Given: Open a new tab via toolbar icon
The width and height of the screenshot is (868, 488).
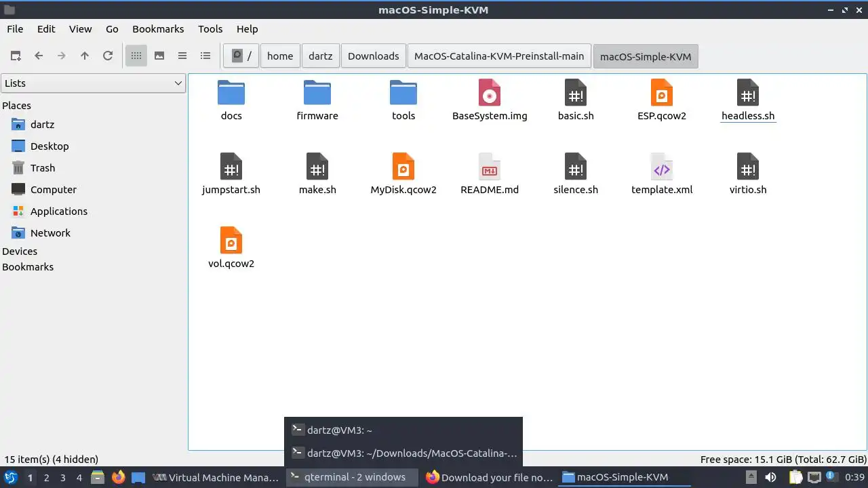Looking at the screenshot, I should pyautogui.click(x=16, y=56).
